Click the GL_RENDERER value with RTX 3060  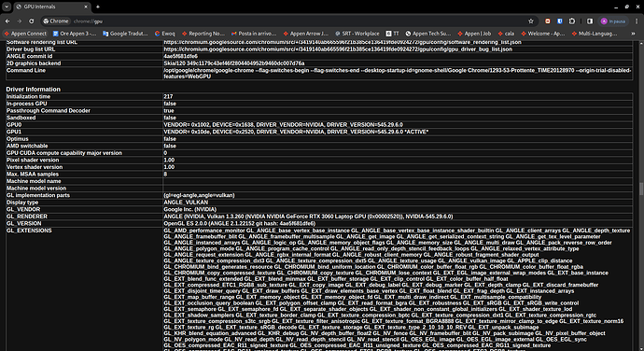(x=308, y=217)
